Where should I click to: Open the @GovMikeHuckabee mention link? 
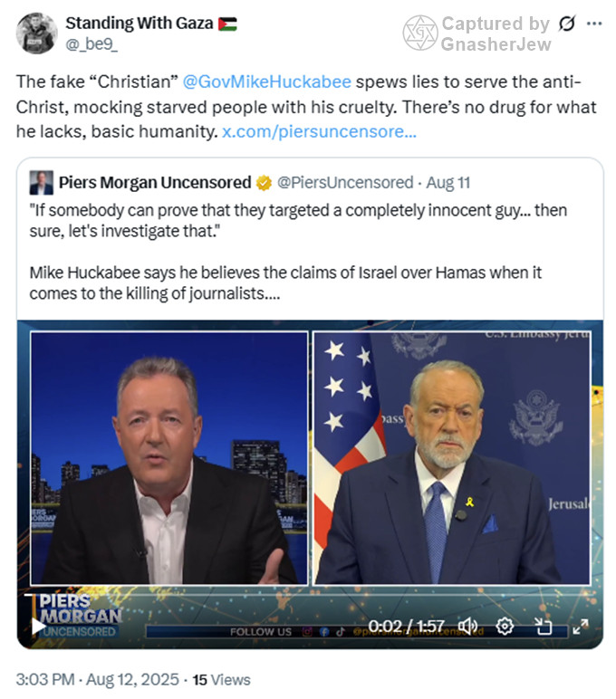click(266, 82)
